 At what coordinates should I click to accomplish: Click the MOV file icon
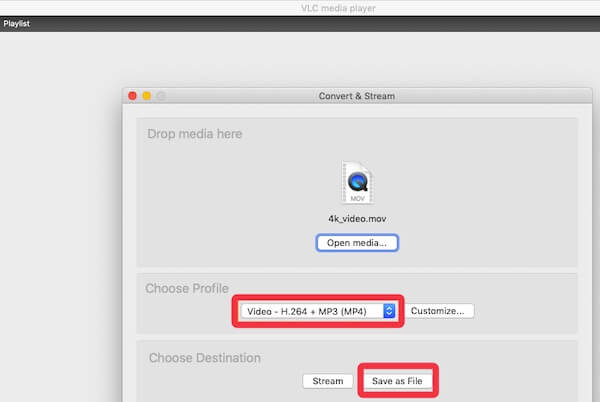[357, 183]
